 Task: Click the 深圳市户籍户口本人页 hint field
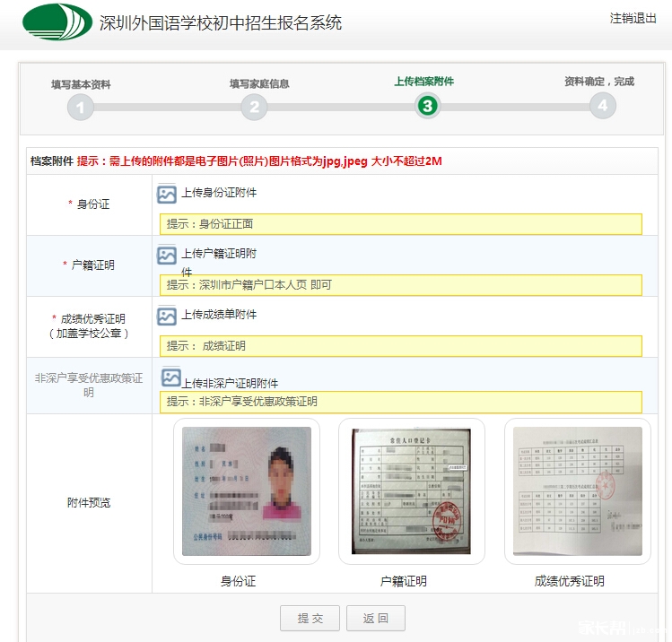click(x=400, y=285)
